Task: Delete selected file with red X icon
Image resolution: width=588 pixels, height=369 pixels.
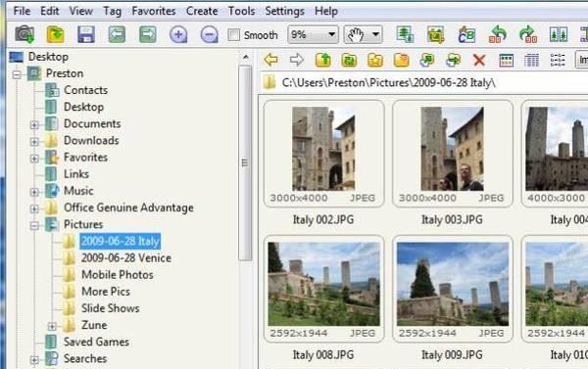Action: click(479, 60)
